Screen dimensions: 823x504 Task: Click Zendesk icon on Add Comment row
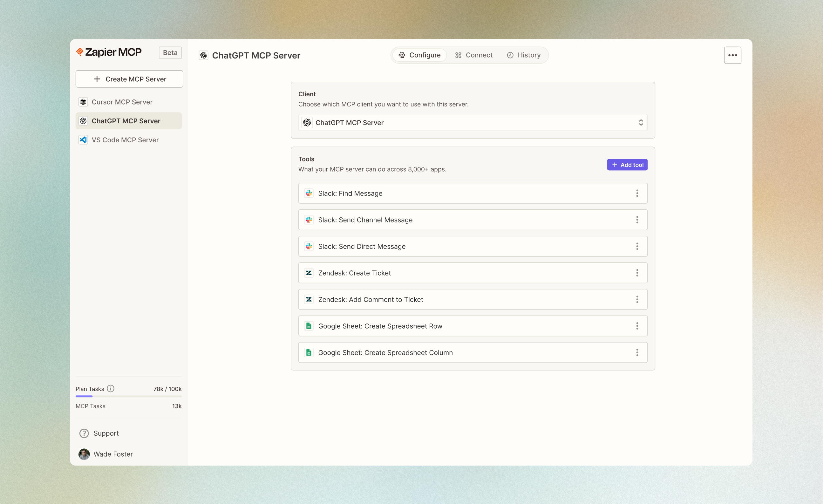coord(309,299)
